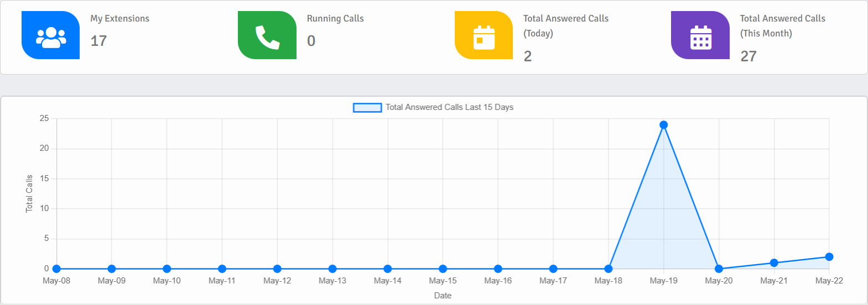Click the May-08 data point on chart
This screenshot has width=868, height=305.
tap(56, 269)
